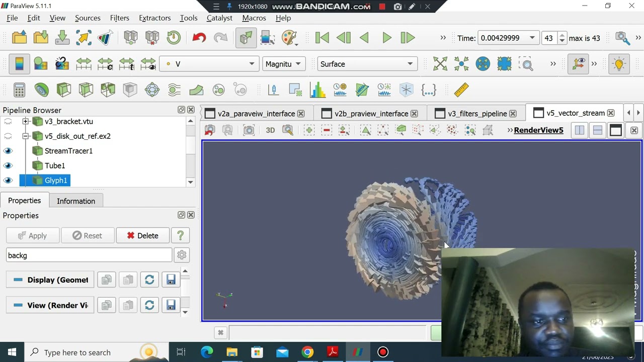644x362 pixels.
Task: Toggle visibility eye for v5_disk_out_ref.ex2
Action: (8, 136)
